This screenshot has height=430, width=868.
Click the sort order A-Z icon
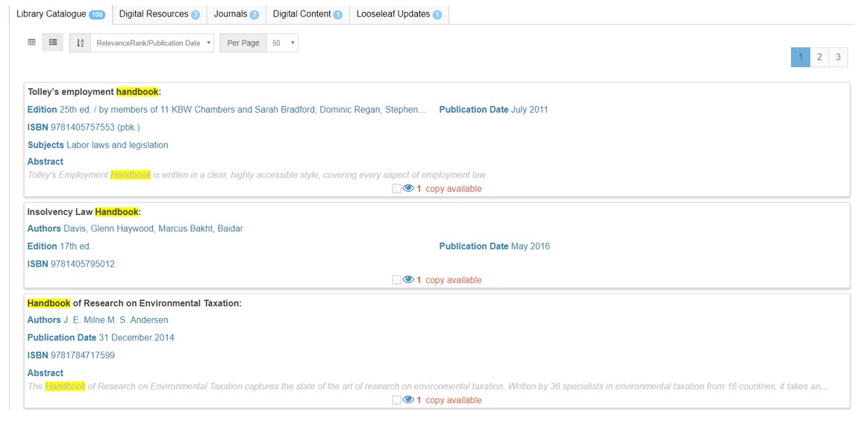coord(81,43)
